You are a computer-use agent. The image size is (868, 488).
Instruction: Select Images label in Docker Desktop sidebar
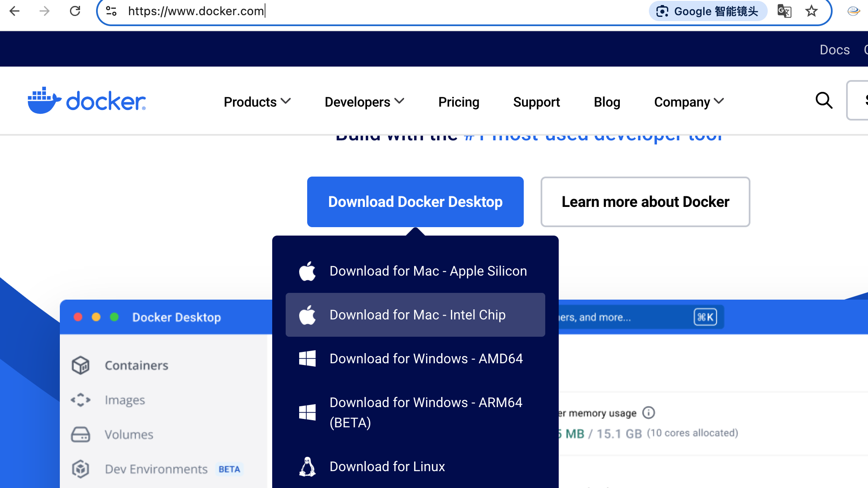[x=125, y=400]
